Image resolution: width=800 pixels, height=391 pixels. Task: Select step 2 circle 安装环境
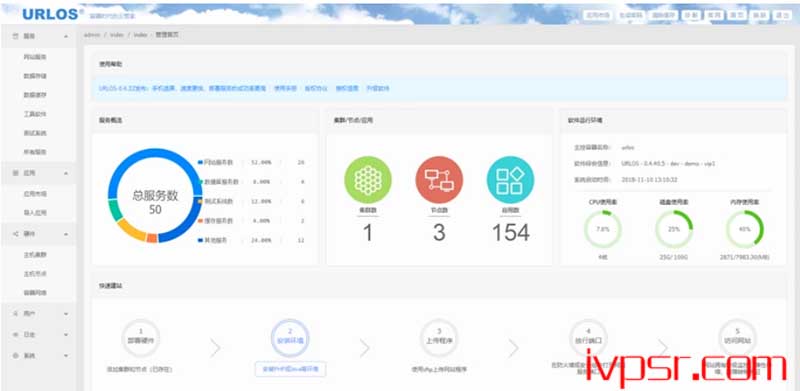click(x=290, y=337)
